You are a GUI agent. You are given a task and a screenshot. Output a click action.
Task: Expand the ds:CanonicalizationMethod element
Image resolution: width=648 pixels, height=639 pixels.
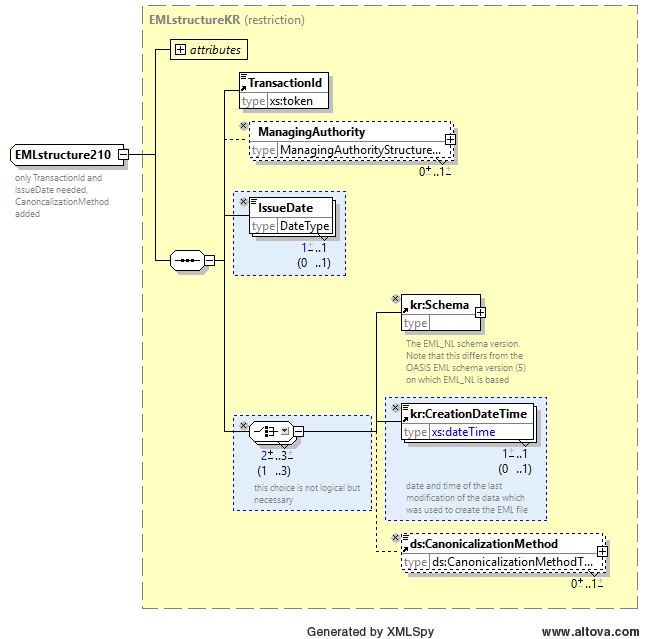602,551
